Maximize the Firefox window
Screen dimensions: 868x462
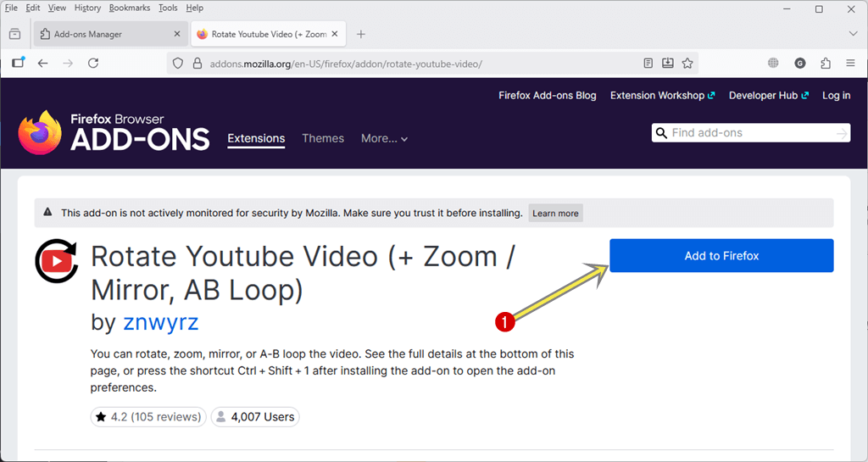tap(820, 8)
